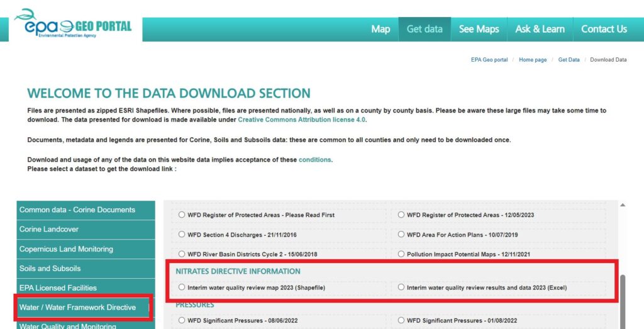Screen dimensions: 644x329
Task: Open the Map menu item
Action: [x=380, y=29]
